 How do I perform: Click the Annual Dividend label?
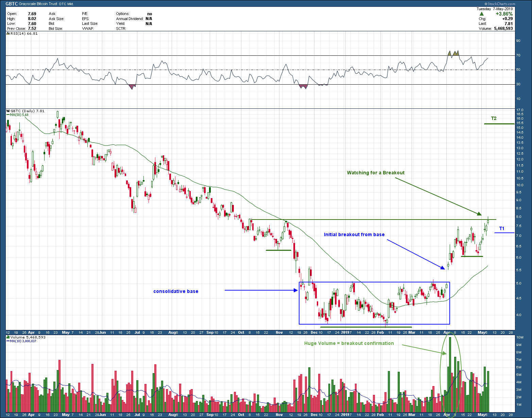(x=130, y=19)
